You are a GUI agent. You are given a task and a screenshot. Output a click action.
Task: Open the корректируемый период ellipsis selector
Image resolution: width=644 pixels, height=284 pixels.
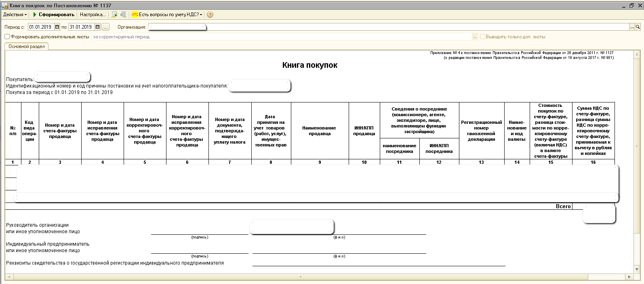click(x=475, y=37)
